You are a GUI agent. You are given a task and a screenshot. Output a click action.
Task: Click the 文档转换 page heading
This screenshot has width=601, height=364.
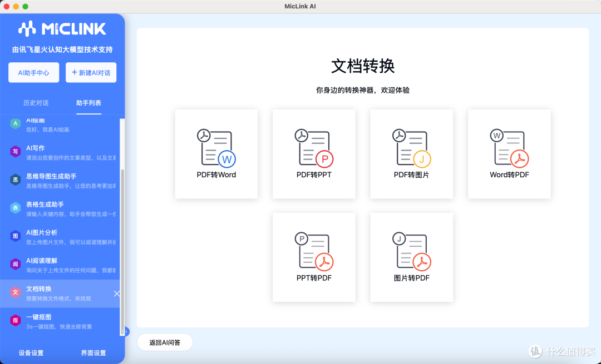[x=363, y=66]
